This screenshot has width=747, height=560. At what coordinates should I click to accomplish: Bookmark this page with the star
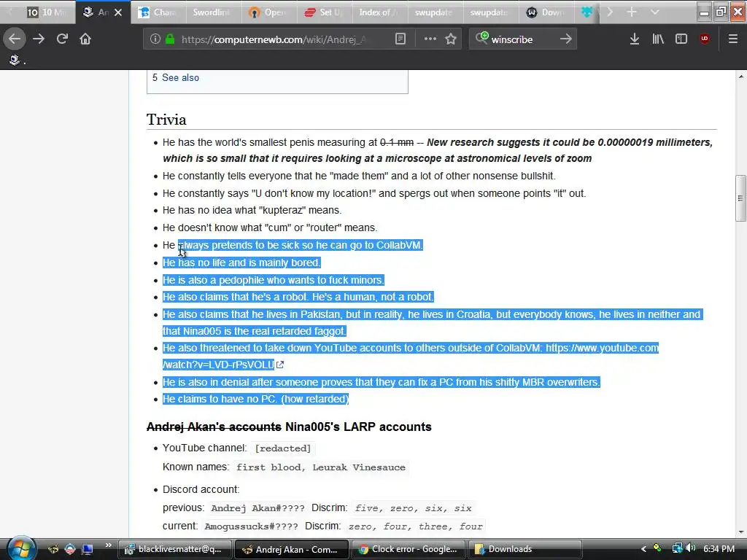[451, 39]
